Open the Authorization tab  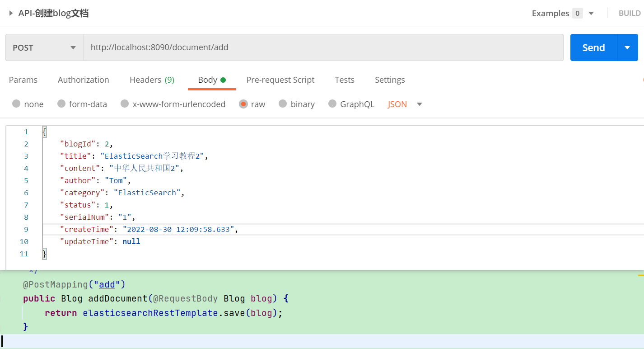[x=84, y=80]
